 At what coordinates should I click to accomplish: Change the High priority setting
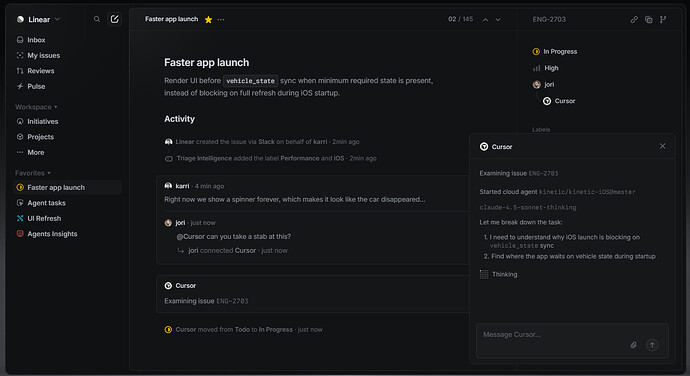click(x=546, y=68)
